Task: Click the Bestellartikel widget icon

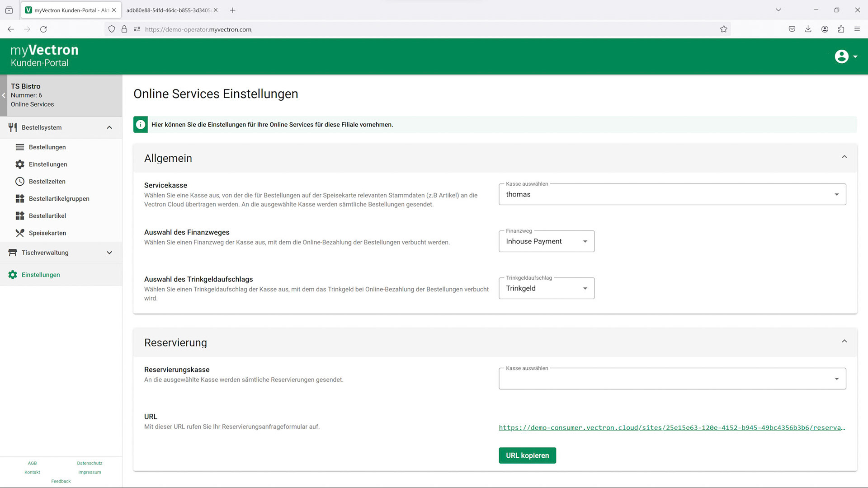Action: pos(20,216)
